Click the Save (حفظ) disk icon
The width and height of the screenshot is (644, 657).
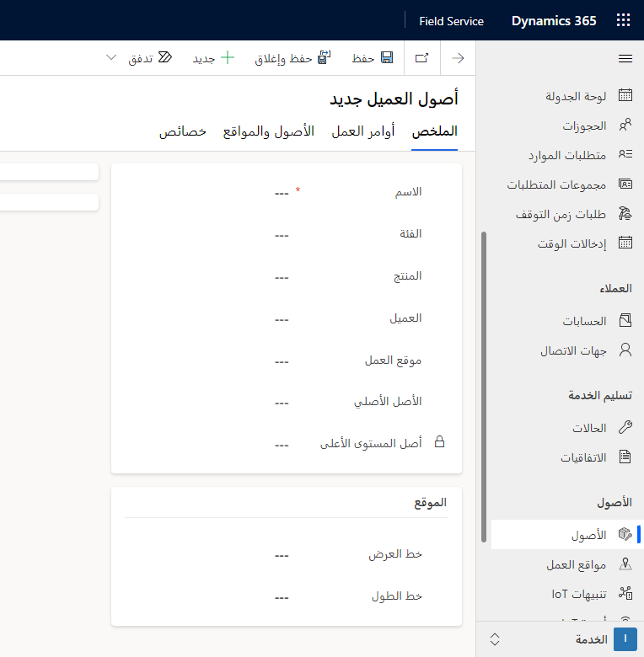pos(387,57)
